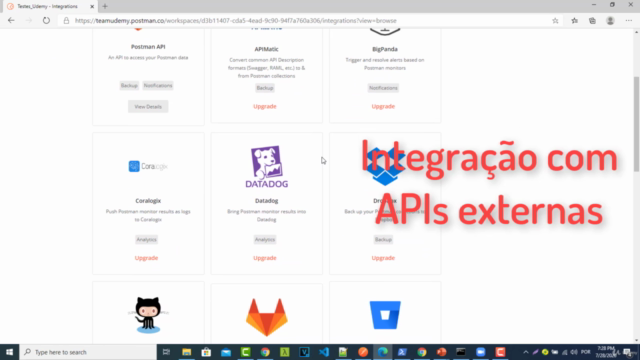Click Upgrade under BigPanda
Screen dimensions: 640x360
tap(383, 106)
